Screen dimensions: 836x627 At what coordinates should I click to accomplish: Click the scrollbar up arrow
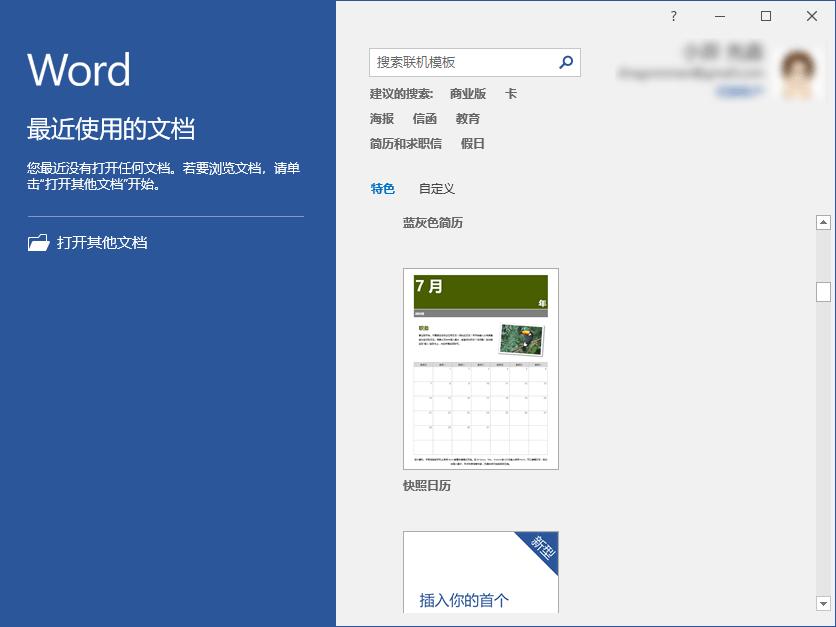click(823, 222)
